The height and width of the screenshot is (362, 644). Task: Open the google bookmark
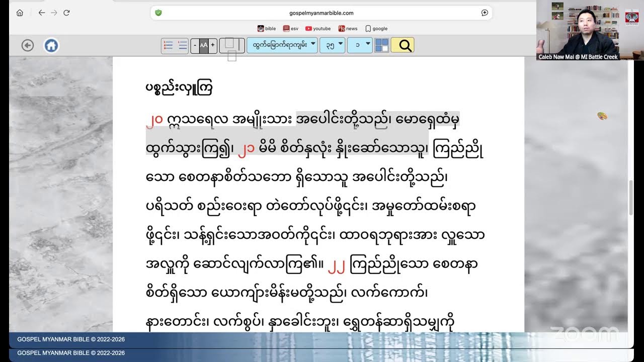click(376, 29)
